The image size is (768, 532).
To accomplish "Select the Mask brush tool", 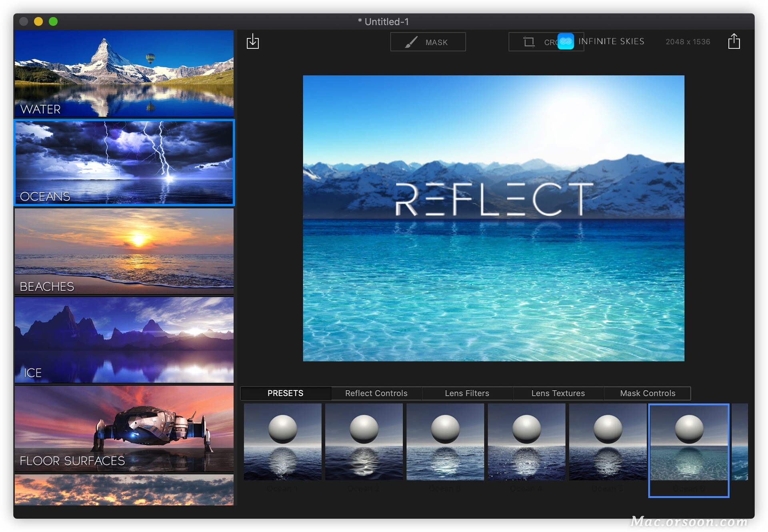I will 428,42.
